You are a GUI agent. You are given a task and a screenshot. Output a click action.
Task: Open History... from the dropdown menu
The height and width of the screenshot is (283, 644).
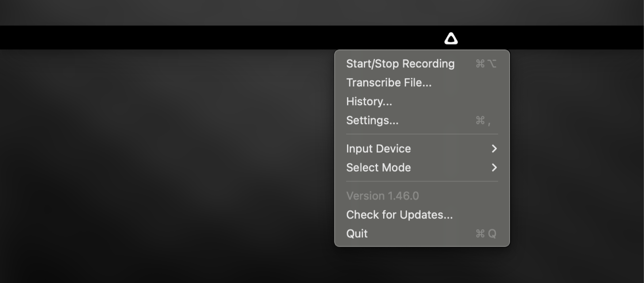point(369,101)
